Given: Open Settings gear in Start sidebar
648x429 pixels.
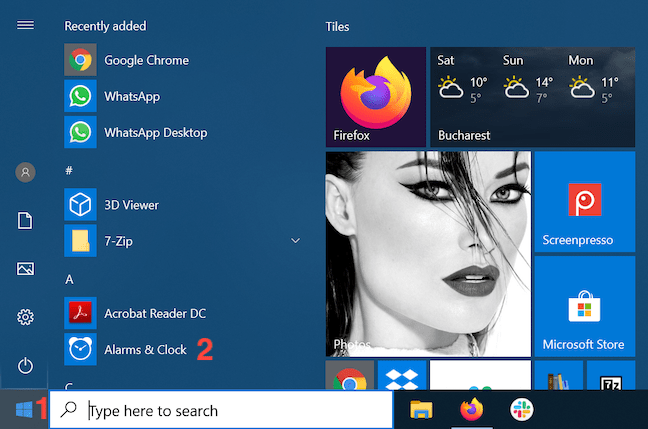Looking at the screenshot, I should coord(25,317).
